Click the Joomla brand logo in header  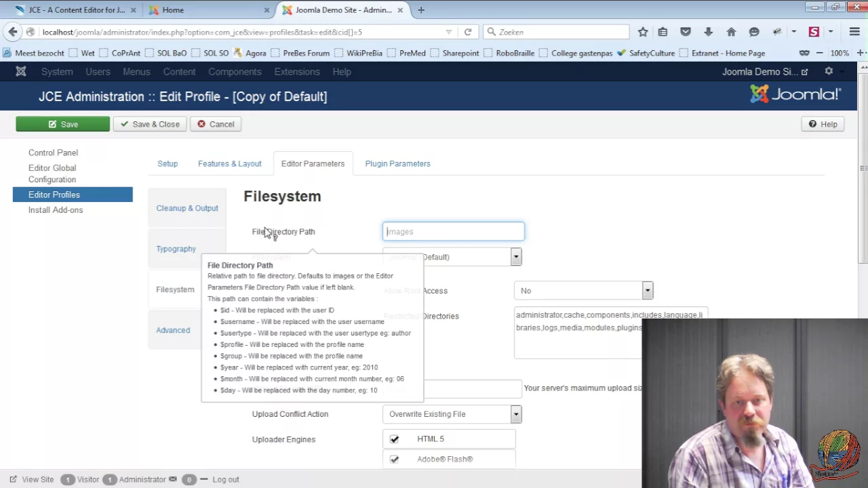pyautogui.click(x=795, y=94)
